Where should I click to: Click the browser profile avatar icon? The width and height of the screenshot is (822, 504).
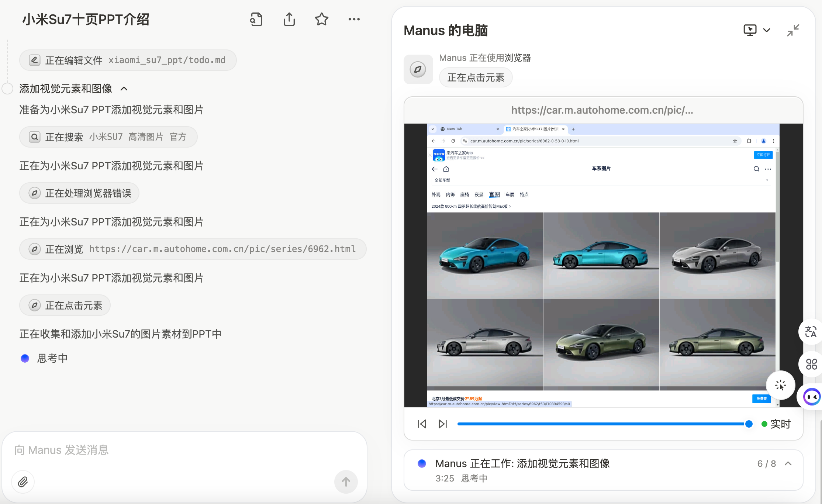(x=764, y=141)
